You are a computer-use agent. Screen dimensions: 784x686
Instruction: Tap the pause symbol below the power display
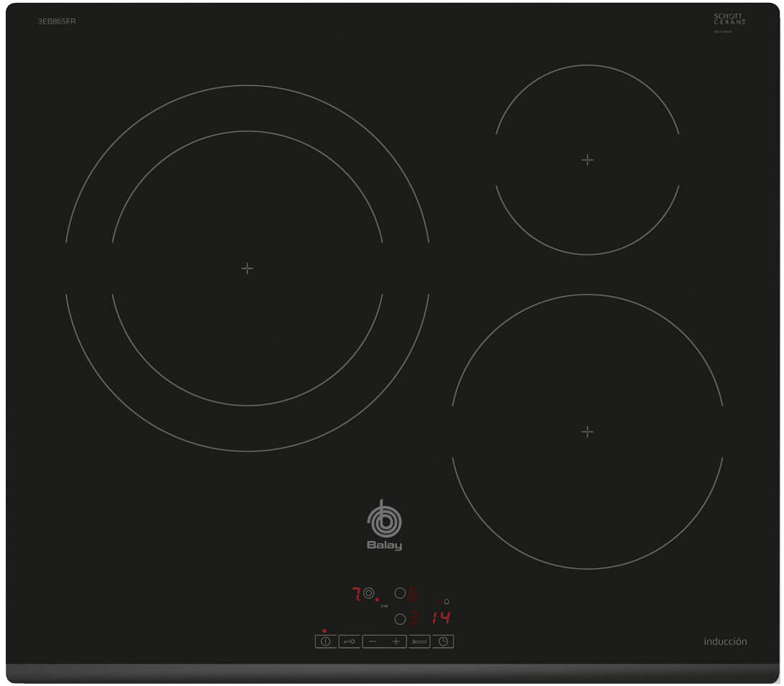coord(384,606)
